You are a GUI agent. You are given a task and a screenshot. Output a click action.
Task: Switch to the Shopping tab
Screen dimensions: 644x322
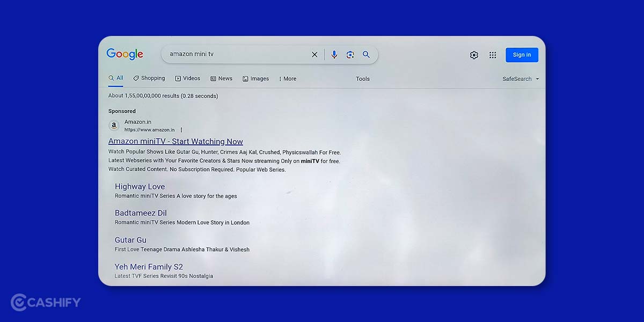coord(149,78)
